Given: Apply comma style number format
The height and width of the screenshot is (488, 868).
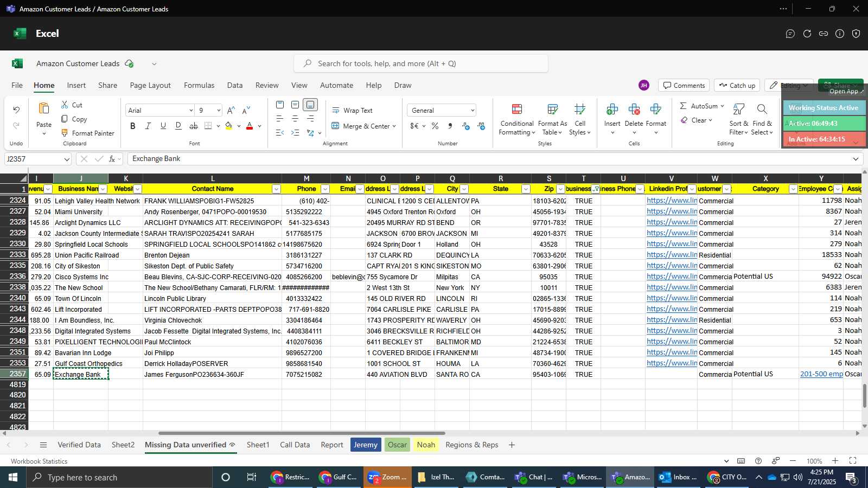Looking at the screenshot, I should click(450, 126).
